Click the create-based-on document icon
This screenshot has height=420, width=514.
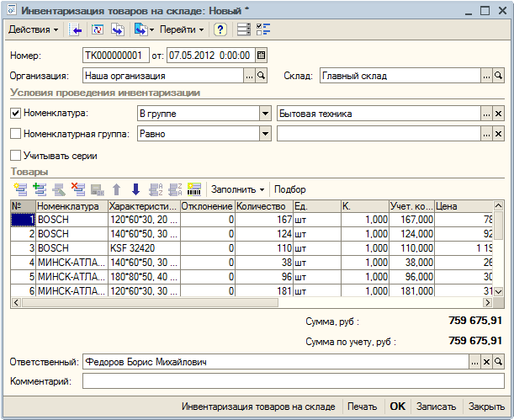118,29
